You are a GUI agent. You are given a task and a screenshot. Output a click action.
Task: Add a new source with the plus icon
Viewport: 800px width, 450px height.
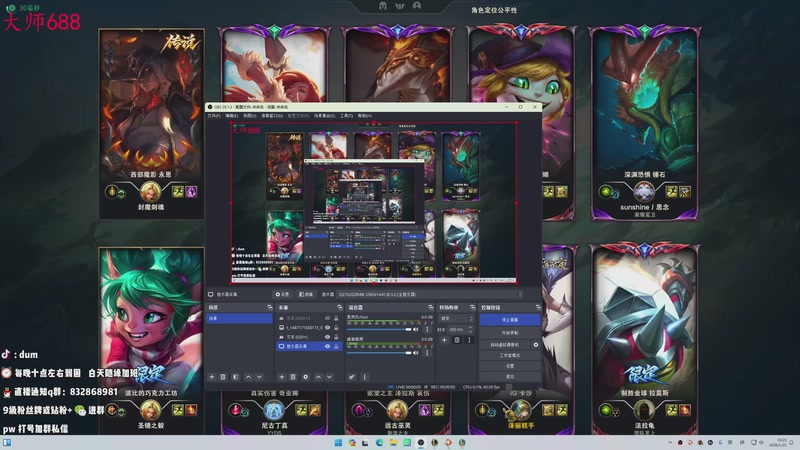click(x=279, y=377)
